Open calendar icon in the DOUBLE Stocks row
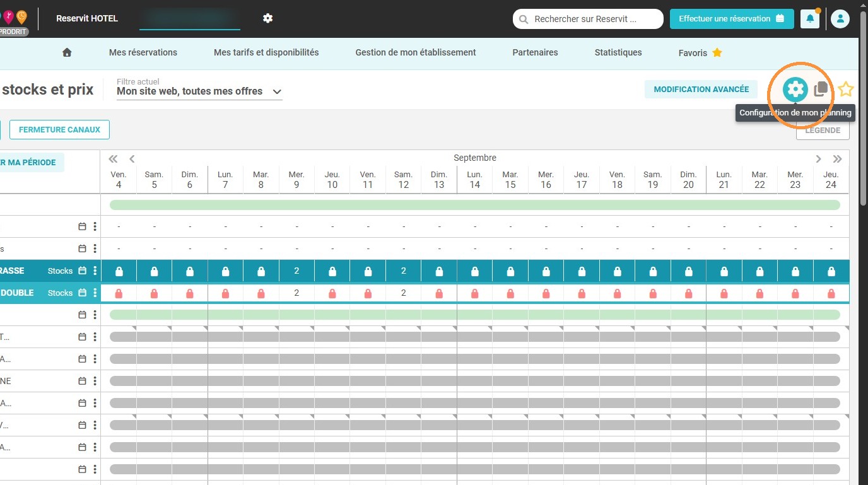The image size is (868, 485). point(82,293)
